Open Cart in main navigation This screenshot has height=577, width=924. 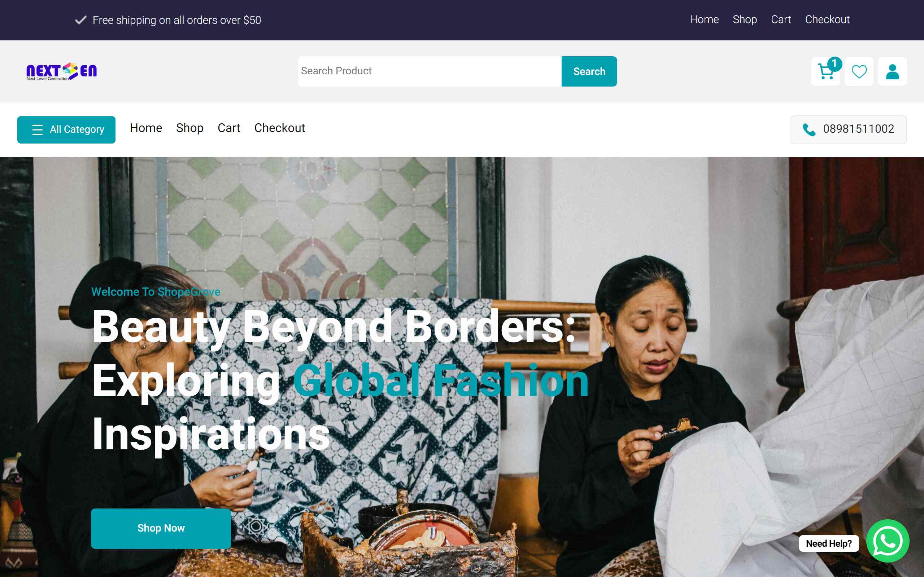pyautogui.click(x=229, y=128)
